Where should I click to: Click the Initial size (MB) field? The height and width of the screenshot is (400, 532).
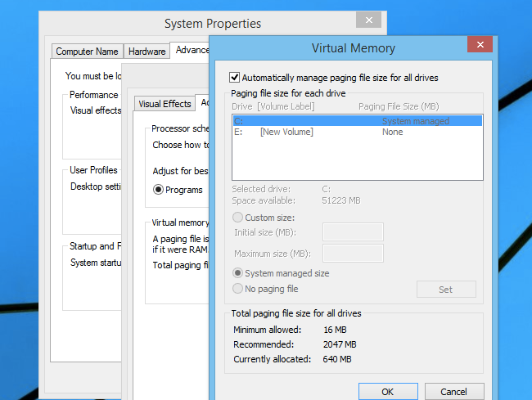point(353,231)
